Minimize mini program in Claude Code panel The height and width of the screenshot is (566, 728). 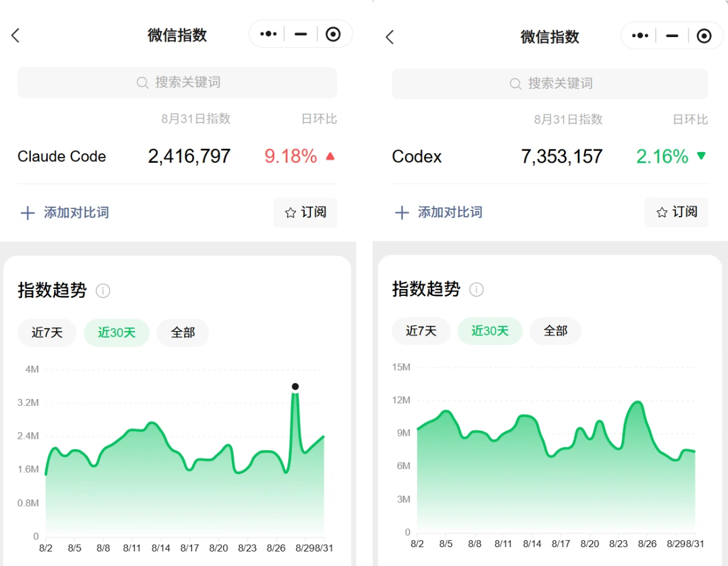tap(301, 34)
